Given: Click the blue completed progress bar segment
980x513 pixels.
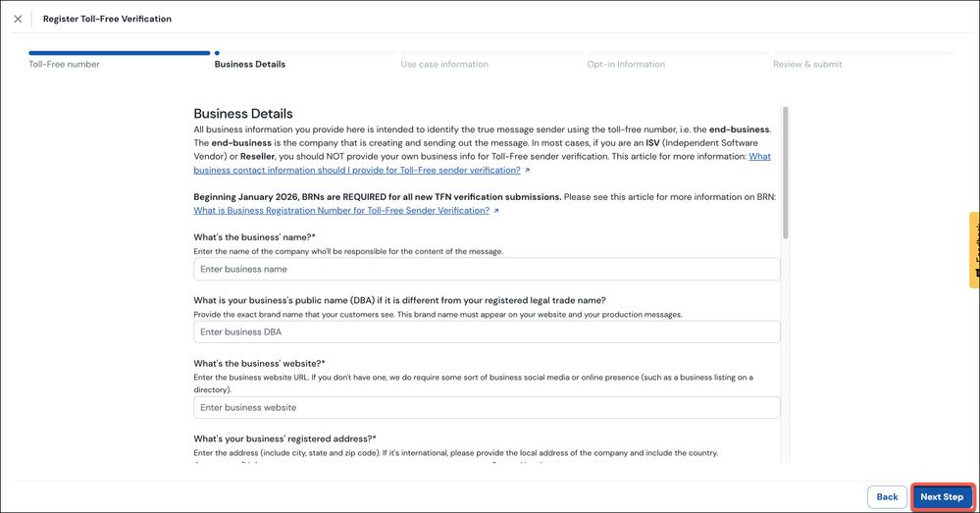Looking at the screenshot, I should pyautogui.click(x=120, y=53).
